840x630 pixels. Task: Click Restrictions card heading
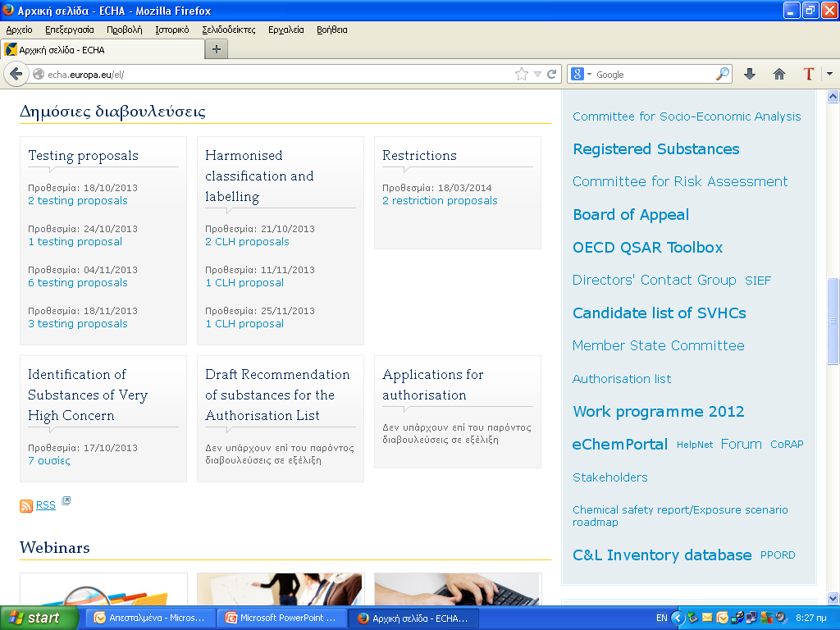tap(419, 155)
